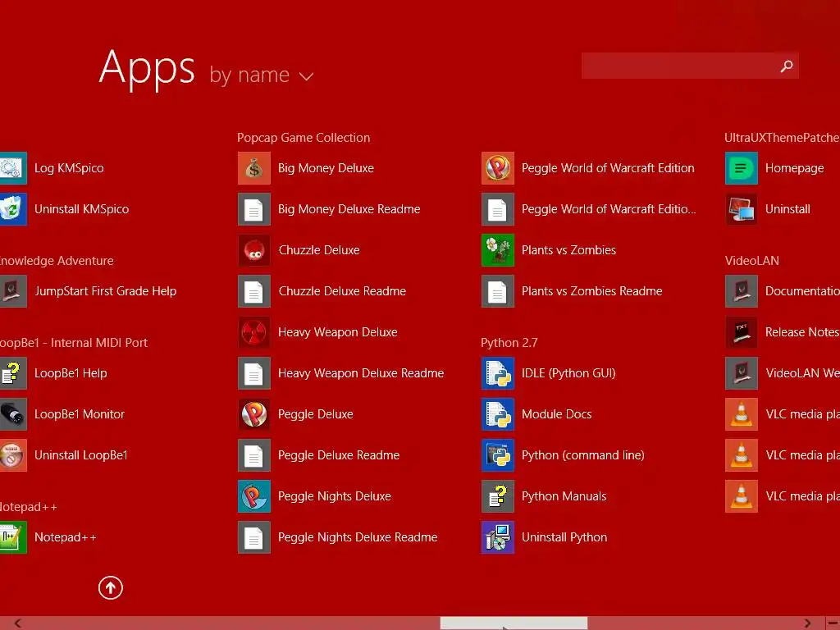Screen dimensions: 840x630
Task: Launch the LoopBe1 Help icon
Action: 13,373
